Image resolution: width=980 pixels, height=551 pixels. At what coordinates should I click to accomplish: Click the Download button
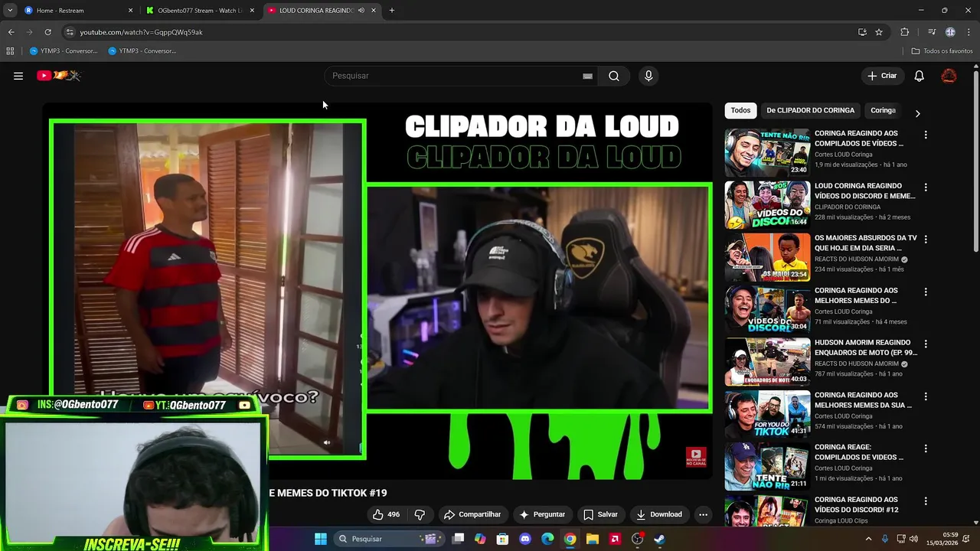tap(659, 514)
